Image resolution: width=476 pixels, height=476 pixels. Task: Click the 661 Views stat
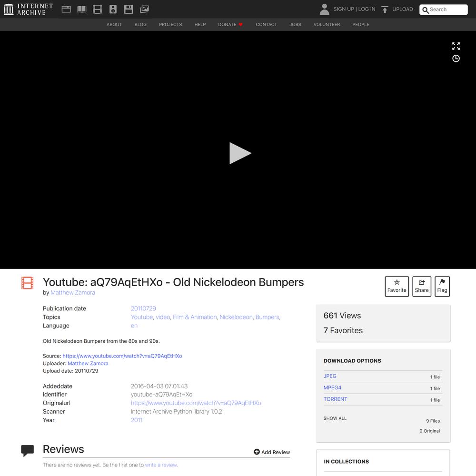tap(342, 316)
